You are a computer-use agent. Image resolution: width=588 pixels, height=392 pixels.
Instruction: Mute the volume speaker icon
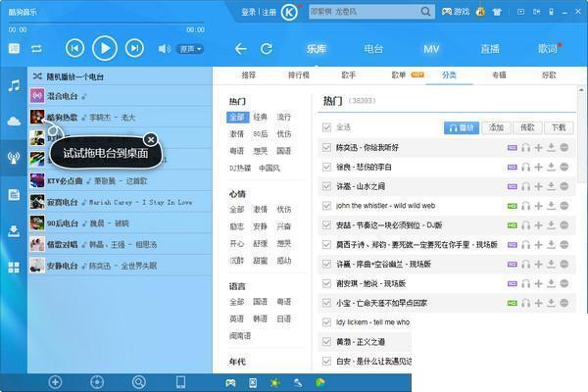pyautogui.click(x=164, y=49)
